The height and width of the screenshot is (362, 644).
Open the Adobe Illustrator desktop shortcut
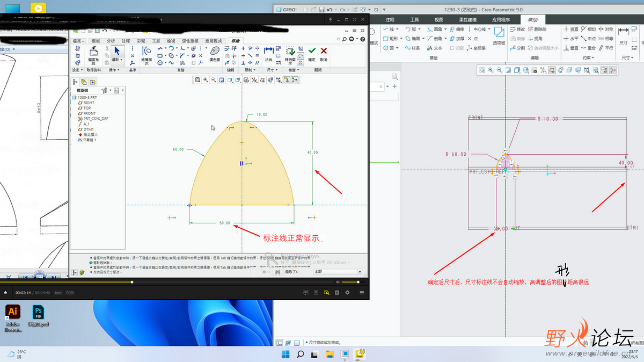point(12,317)
